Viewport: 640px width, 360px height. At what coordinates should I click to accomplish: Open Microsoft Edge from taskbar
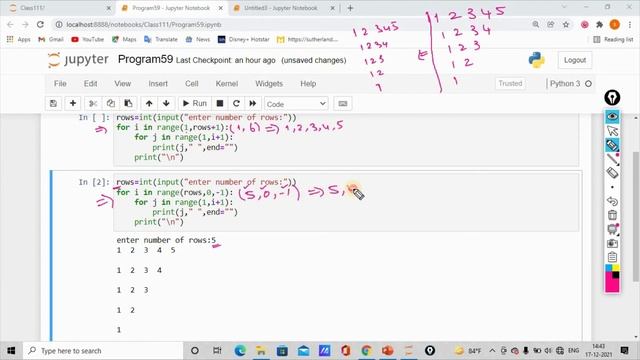240,351
